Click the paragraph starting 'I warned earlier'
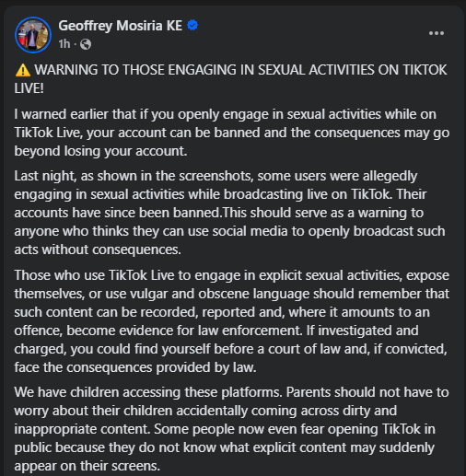The image size is (466, 476). coord(232,133)
